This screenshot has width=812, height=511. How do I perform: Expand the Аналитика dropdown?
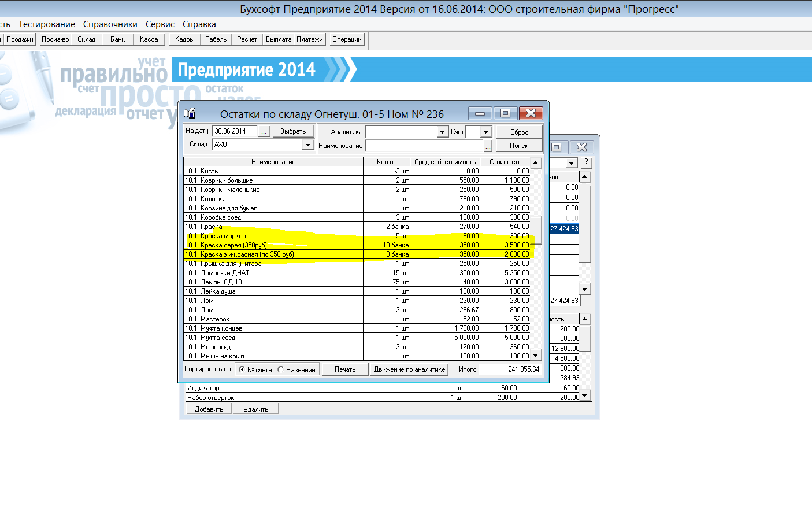tap(442, 132)
